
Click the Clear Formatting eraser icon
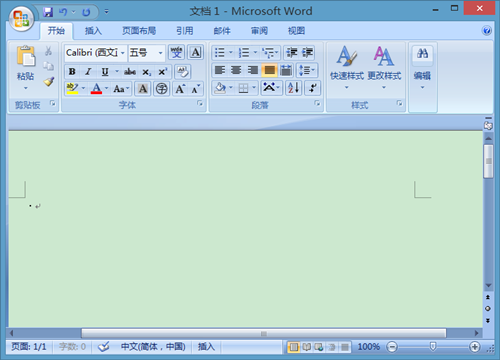[183, 72]
